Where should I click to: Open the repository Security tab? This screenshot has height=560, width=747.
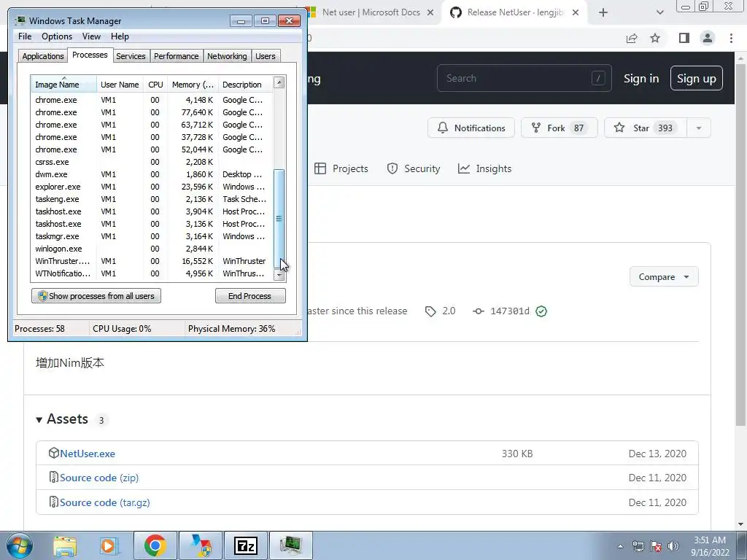(x=413, y=168)
